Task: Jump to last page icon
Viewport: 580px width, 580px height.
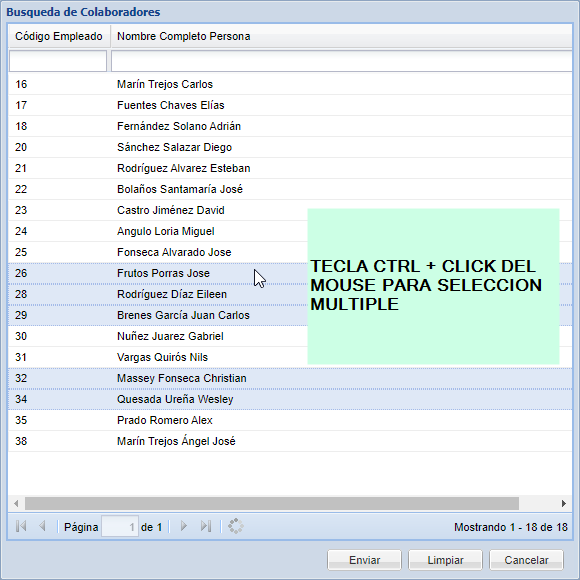Action: [x=206, y=526]
